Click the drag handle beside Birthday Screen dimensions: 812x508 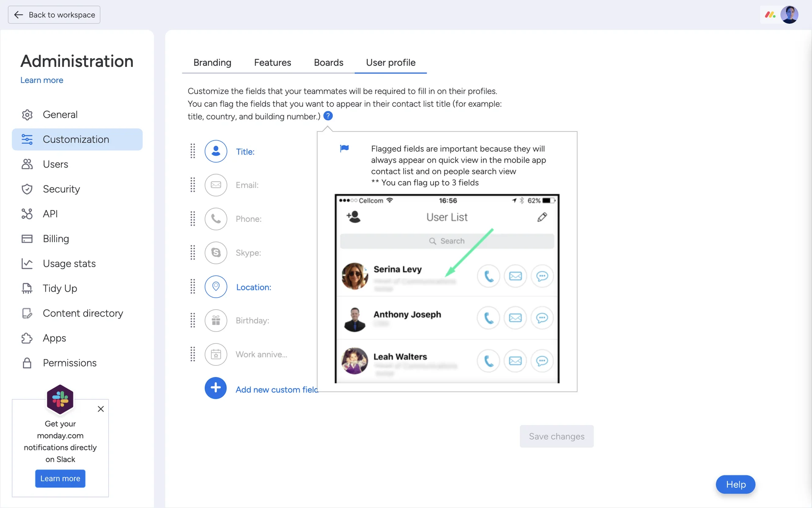[193, 320]
